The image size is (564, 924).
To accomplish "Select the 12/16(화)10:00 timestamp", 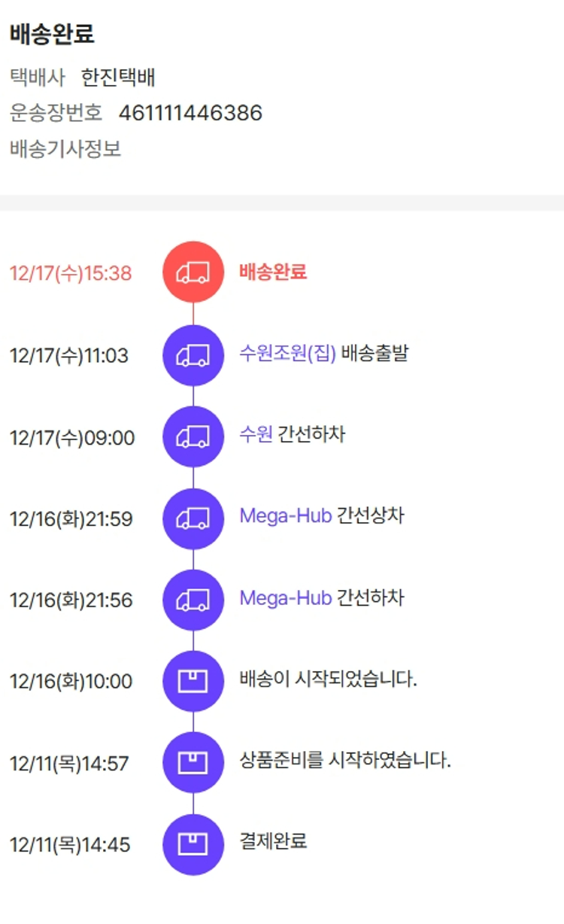I will [71, 682].
